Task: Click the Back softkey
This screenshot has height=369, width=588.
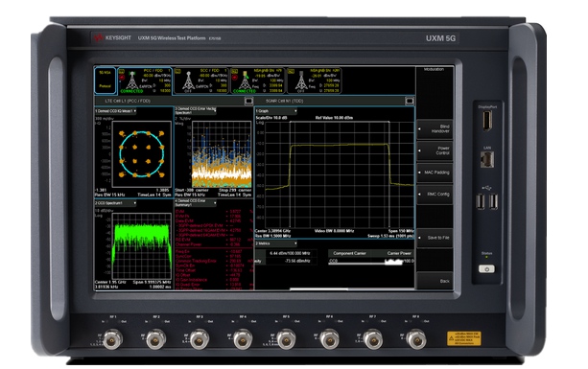Action: click(x=435, y=281)
